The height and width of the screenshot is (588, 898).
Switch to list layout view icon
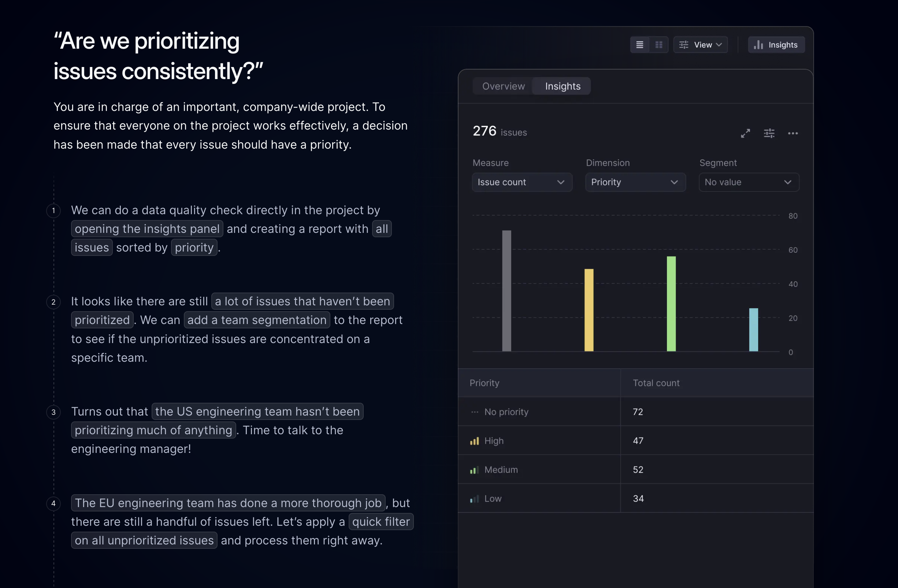pos(639,45)
